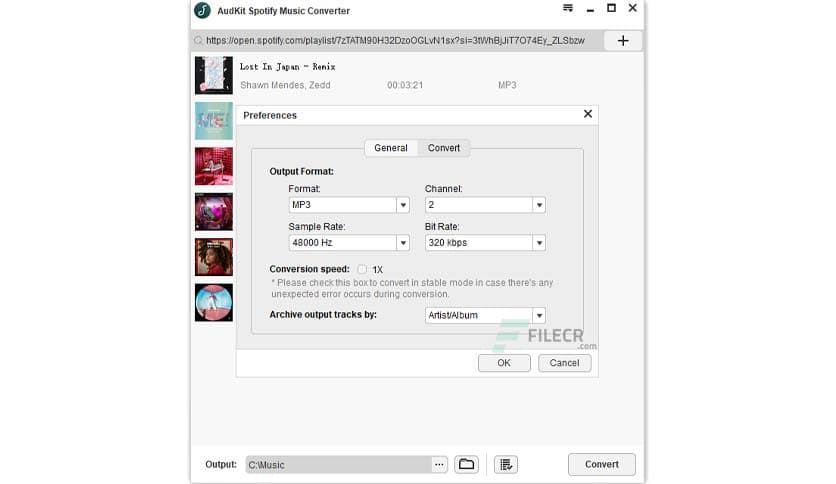Viewport: 836px width, 484px height.
Task: Click the AudKit app logo
Action: point(202,10)
